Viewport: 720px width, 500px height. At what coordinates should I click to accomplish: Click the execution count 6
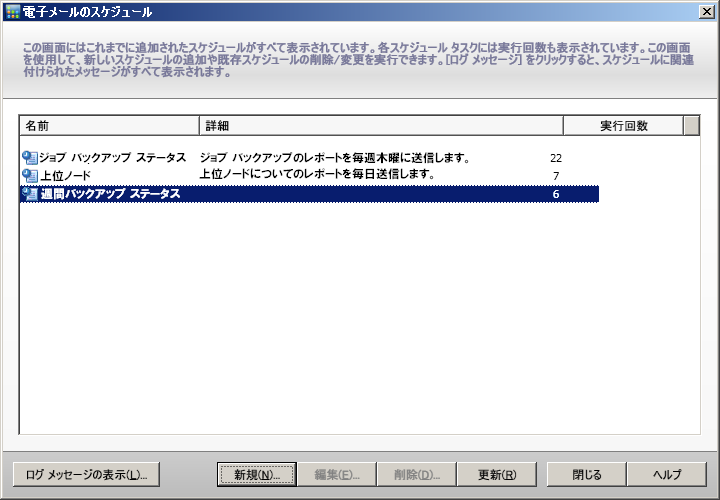tap(556, 194)
